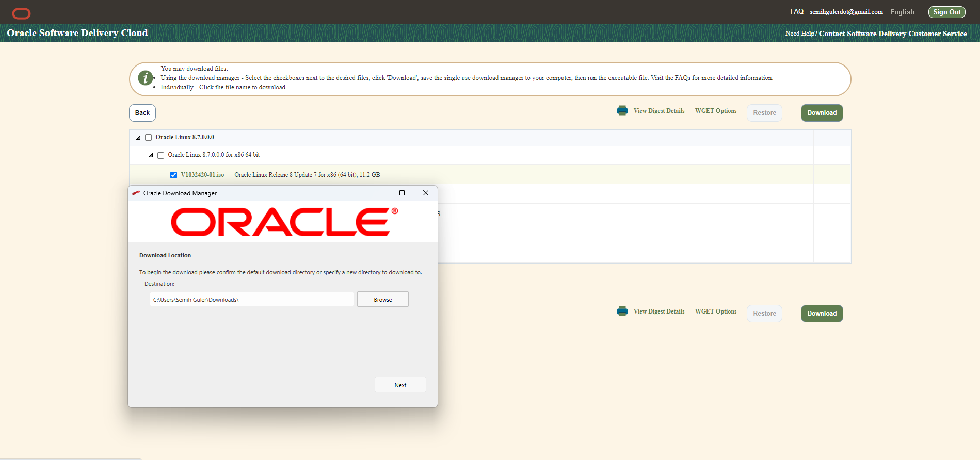The width and height of the screenshot is (980, 460).
Task: Click the large ORACLE logo in the dialog
Action: click(x=284, y=222)
